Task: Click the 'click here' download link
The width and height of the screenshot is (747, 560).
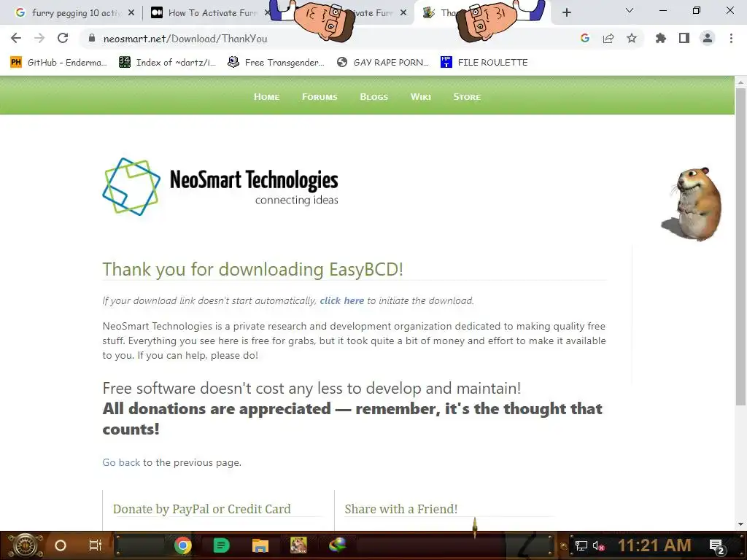Action: 341,300
